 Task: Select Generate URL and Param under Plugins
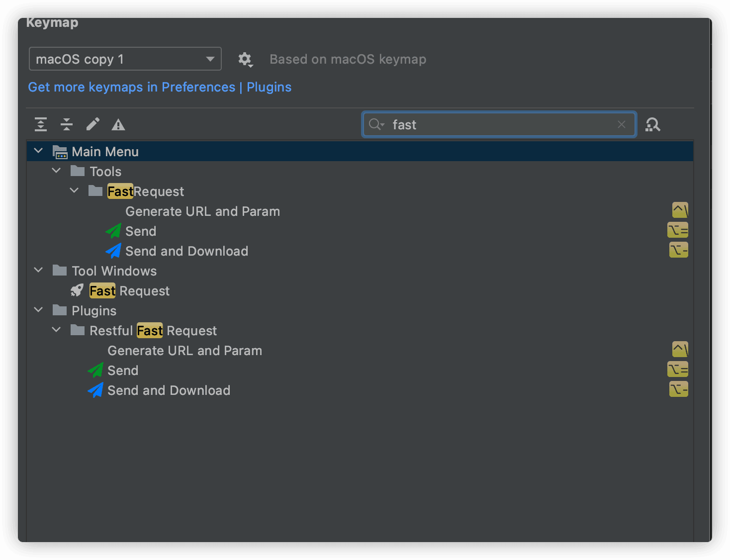click(x=184, y=351)
